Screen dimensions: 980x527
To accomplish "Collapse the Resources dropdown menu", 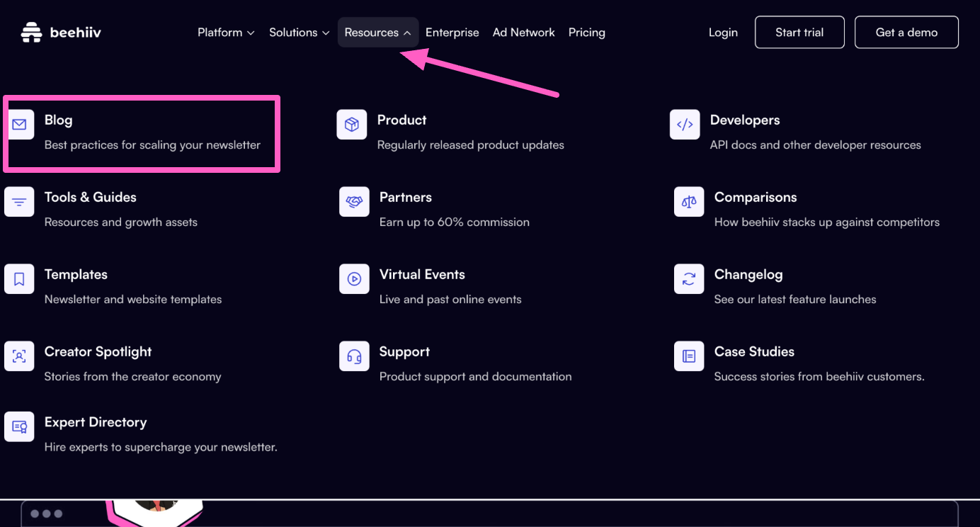I will pyautogui.click(x=377, y=33).
